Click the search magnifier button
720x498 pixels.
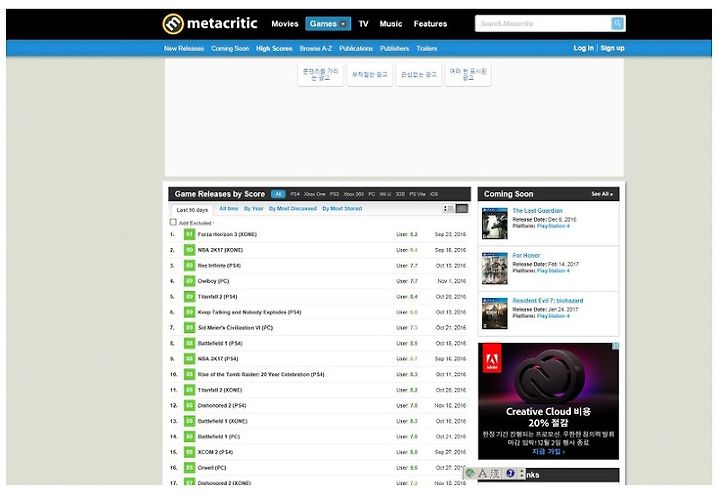click(618, 23)
